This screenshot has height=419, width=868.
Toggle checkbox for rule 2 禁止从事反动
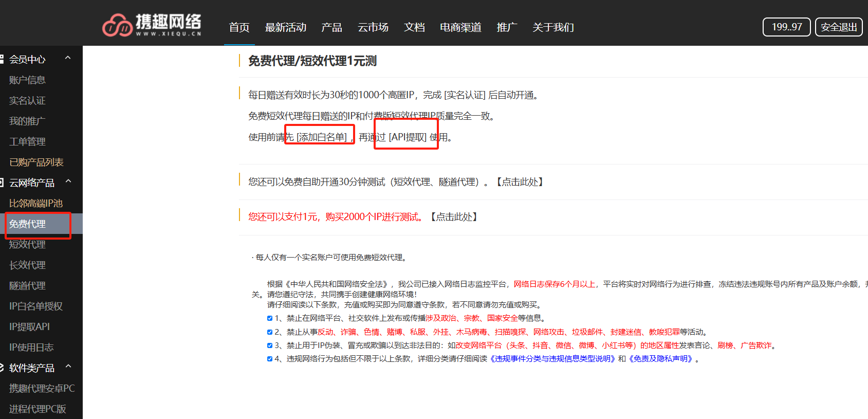pyautogui.click(x=270, y=332)
